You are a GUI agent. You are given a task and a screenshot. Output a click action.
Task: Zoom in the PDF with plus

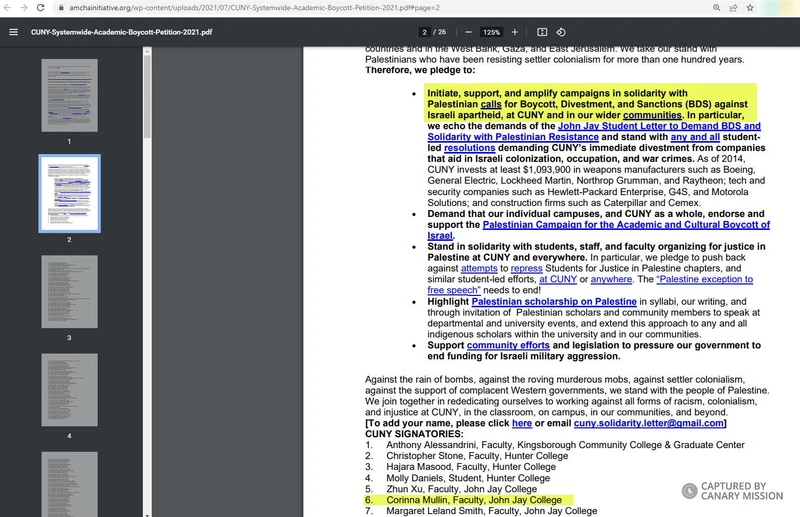click(515, 32)
